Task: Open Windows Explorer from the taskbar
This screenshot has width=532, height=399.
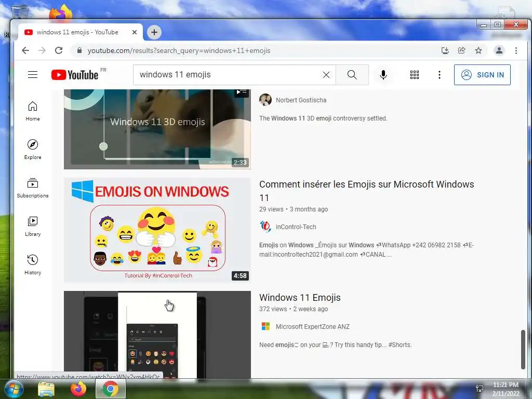Action: pos(46,389)
